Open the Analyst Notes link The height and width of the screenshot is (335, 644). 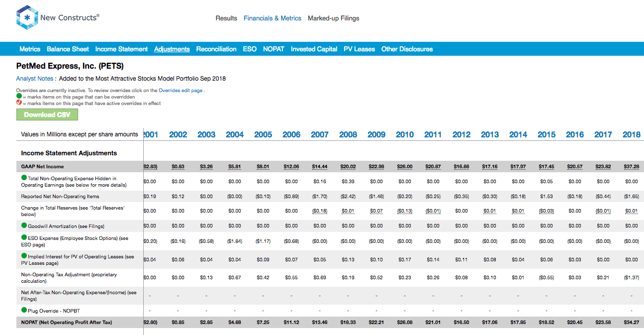[x=34, y=79]
